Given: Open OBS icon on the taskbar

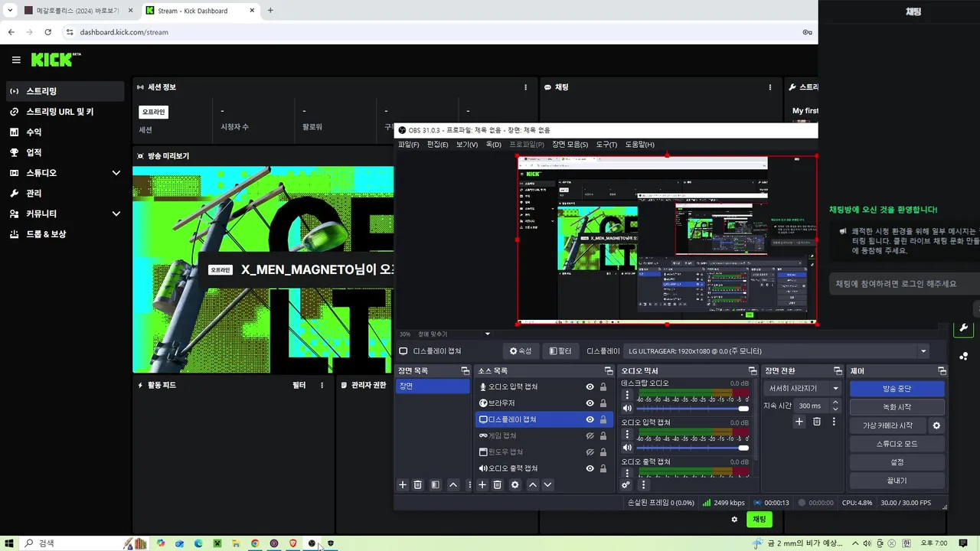Looking at the screenshot, I should tap(312, 543).
